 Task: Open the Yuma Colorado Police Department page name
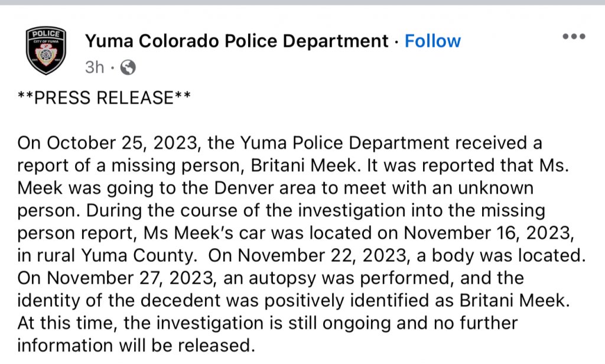pos(236,41)
